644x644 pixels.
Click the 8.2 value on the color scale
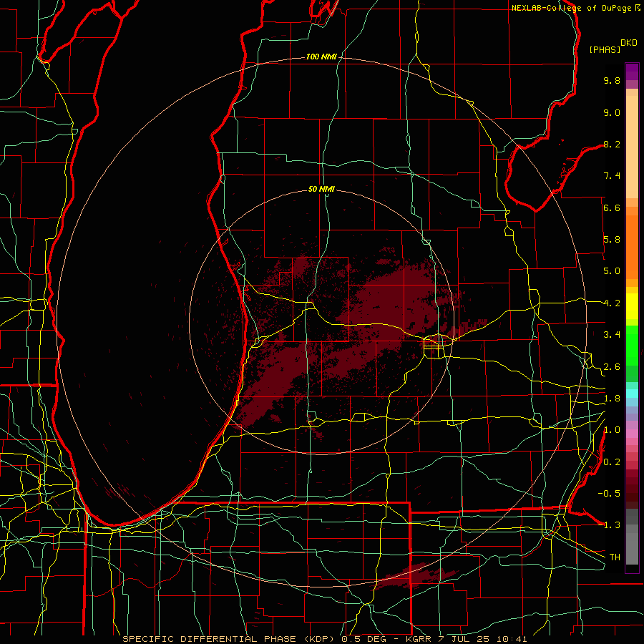[x=612, y=144]
